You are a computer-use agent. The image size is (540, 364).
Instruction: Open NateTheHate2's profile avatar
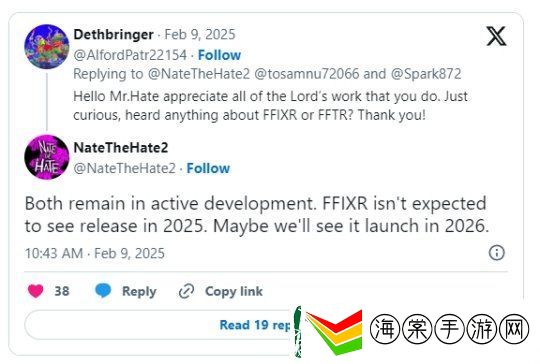point(47,157)
